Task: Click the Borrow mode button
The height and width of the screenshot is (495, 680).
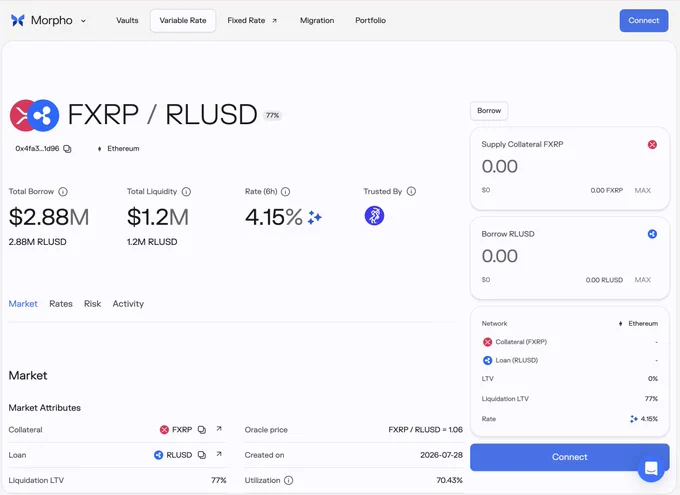Action: pos(489,111)
